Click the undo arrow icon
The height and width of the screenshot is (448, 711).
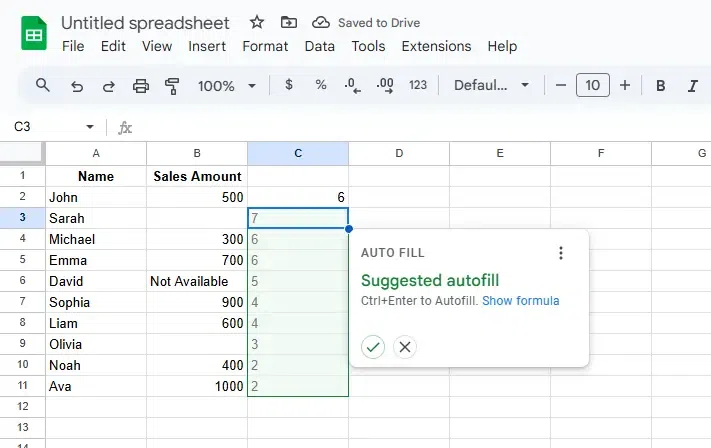click(77, 86)
